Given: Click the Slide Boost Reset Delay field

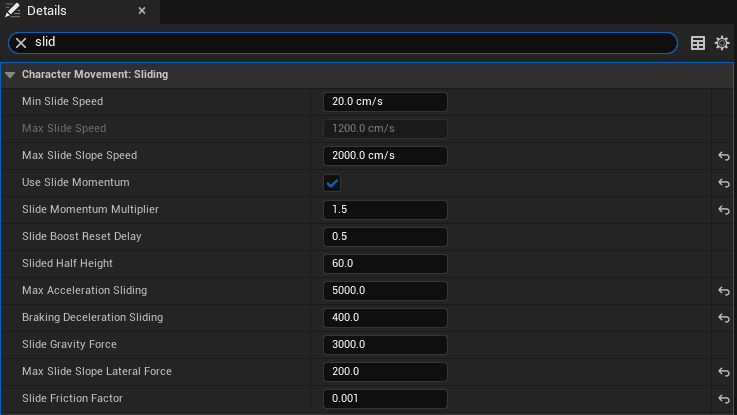Looking at the screenshot, I should tap(385, 237).
